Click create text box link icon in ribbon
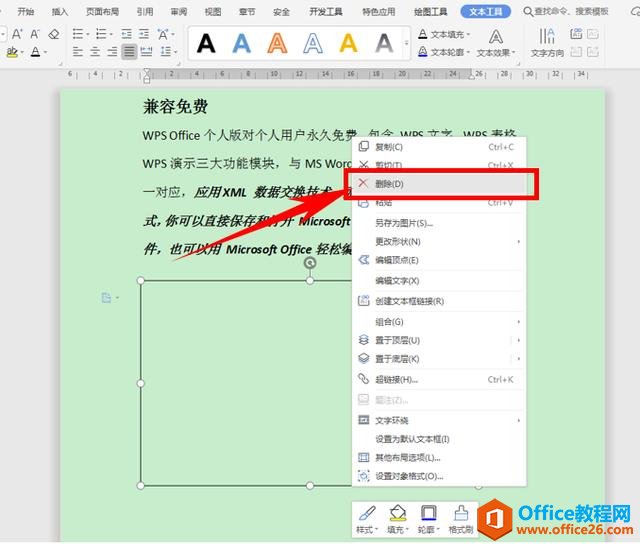 (576, 34)
